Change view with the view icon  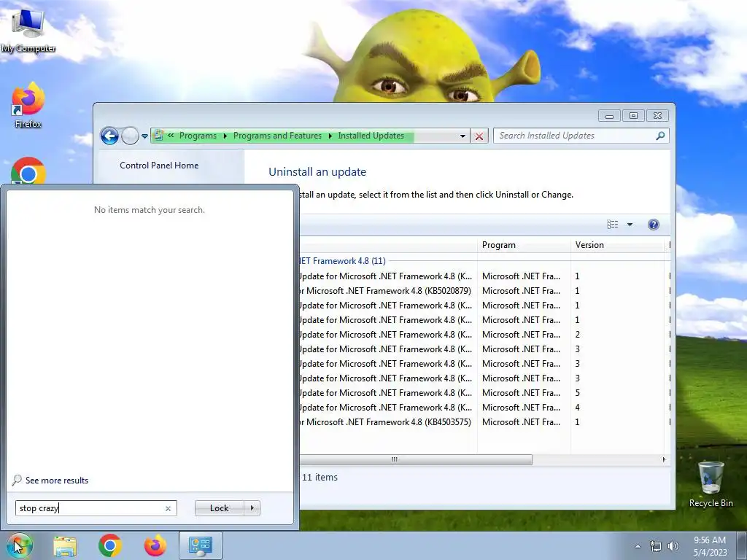[x=613, y=225]
